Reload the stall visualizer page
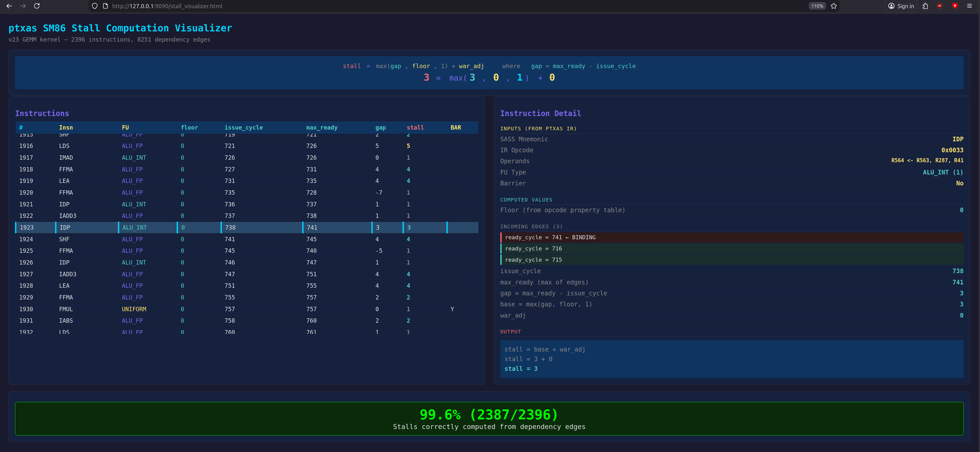Viewport: 980px width, 452px height. (x=37, y=6)
